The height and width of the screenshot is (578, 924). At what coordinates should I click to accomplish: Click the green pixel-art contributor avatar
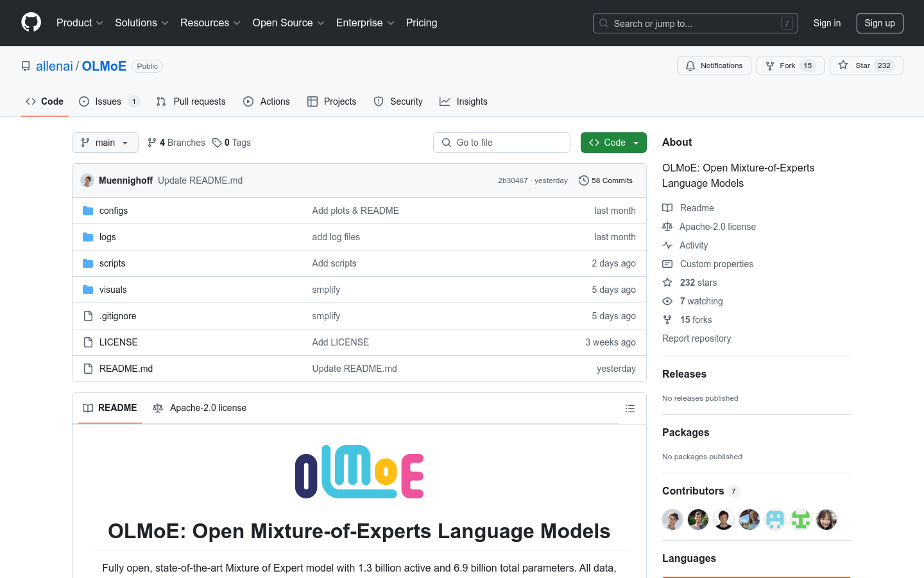pos(801,520)
